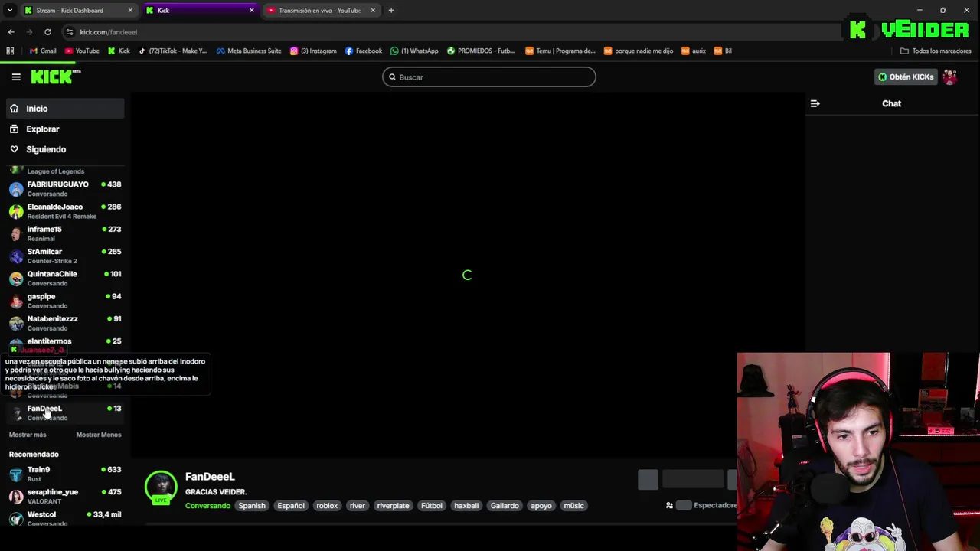Viewport: 980px width, 551px height.
Task: Open ElcanaldeJoaco channel avatar
Action: click(x=16, y=211)
